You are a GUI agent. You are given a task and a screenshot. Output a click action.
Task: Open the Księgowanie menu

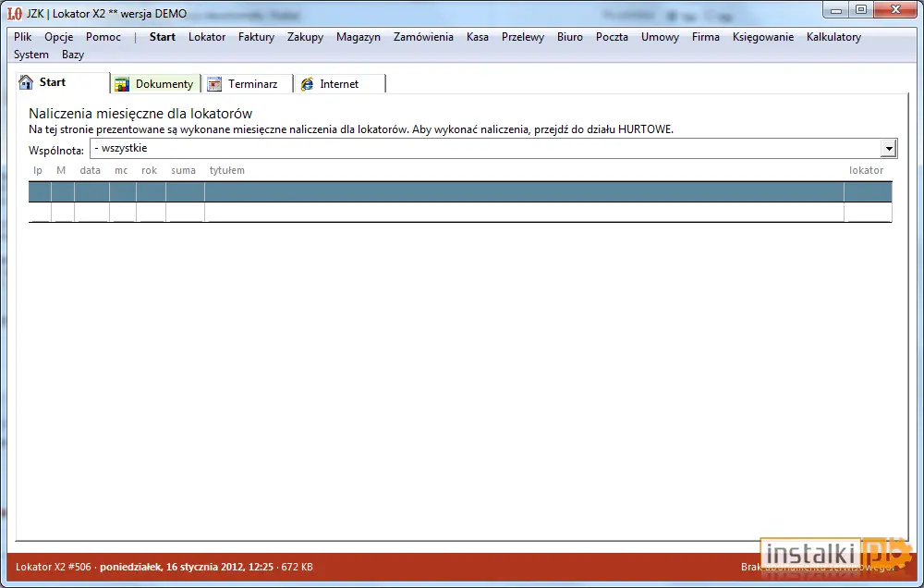(763, 37)
